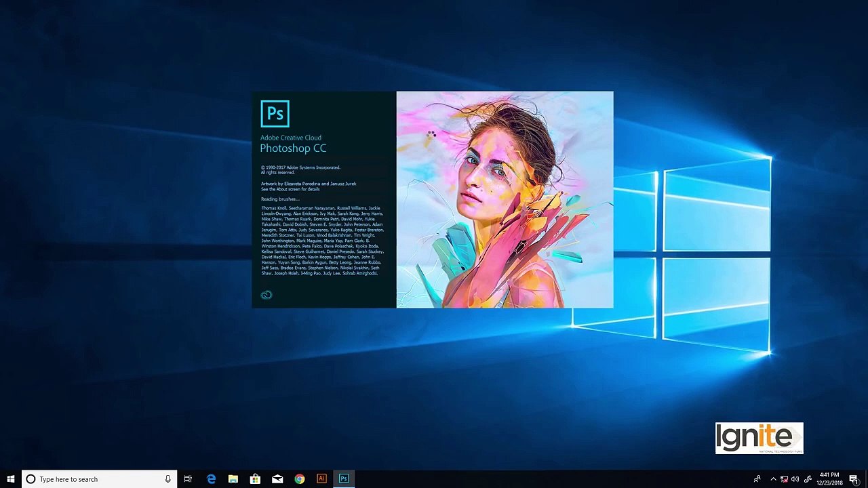Click the Ps logo on the splash screen
The image size is (868, 488).
(275, 114)
